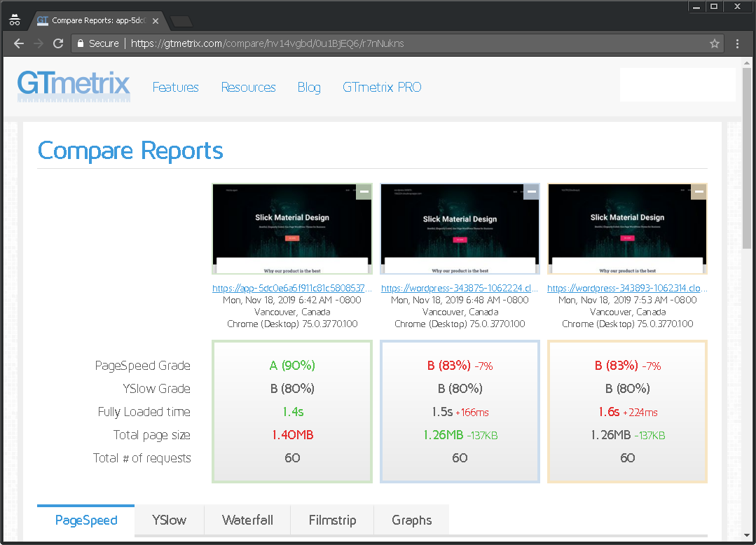Click the Total page size row label

pyautogui.click(x=152, y=434)
